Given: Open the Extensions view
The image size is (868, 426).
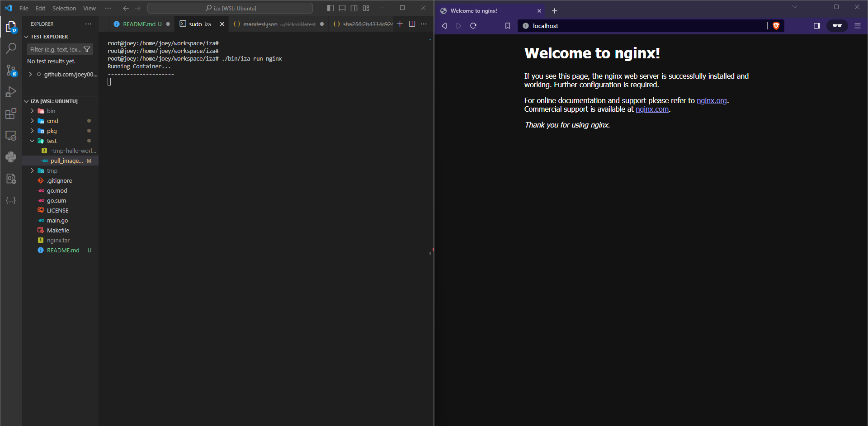Looking at the screenshot, I should click(11, 114).
